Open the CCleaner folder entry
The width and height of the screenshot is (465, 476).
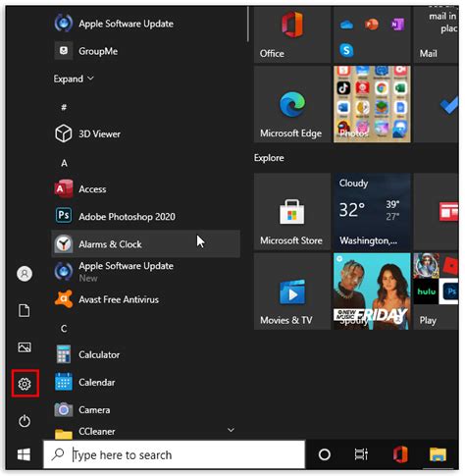146,432
